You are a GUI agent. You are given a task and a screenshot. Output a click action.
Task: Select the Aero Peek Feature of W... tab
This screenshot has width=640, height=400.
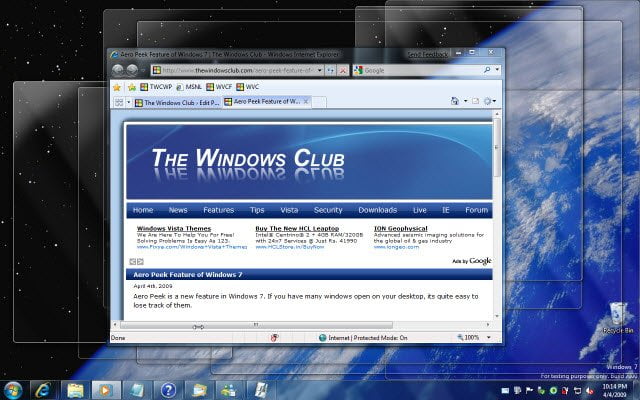coord(262,101)
